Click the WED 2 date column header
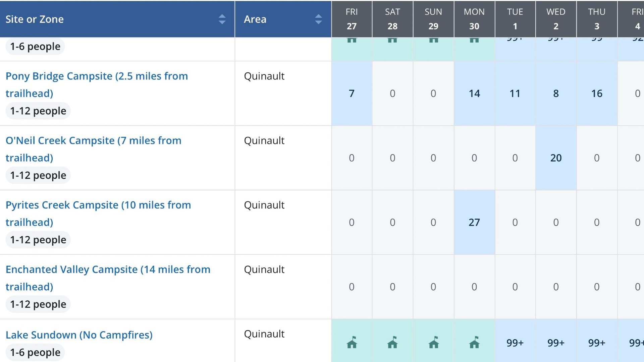The height and width of the screenshot is (362, 644). pos(556,19)
